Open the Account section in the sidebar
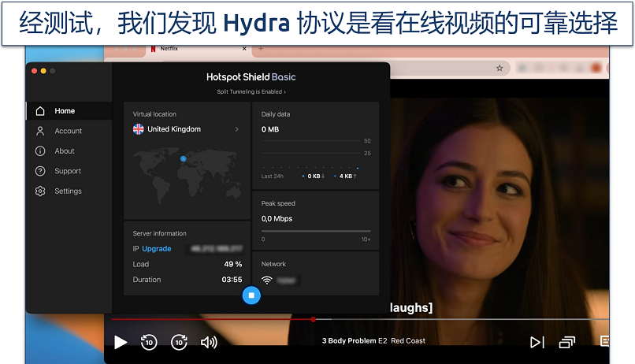 point(69,131)
